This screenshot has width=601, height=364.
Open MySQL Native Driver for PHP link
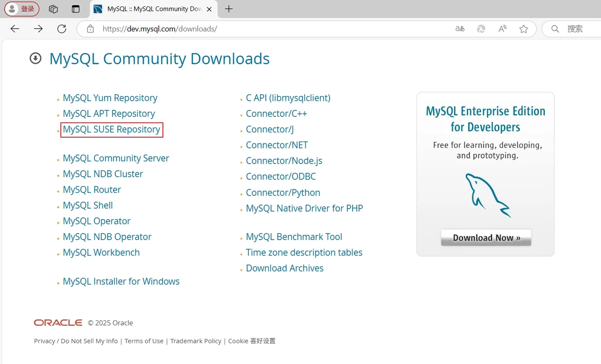click(x=304, y=208)
